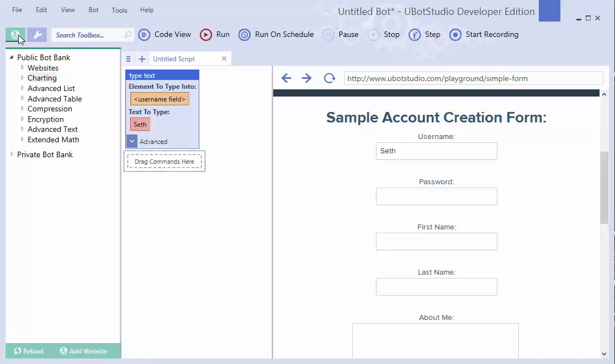Click the Password input field
This screenshot has width=615, height=364.
pos(437,196)
